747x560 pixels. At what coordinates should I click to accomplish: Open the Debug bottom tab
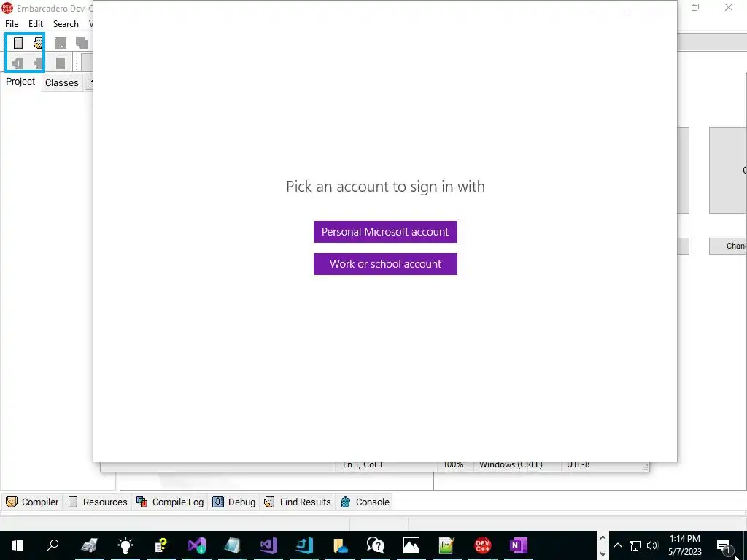[234, 502]
